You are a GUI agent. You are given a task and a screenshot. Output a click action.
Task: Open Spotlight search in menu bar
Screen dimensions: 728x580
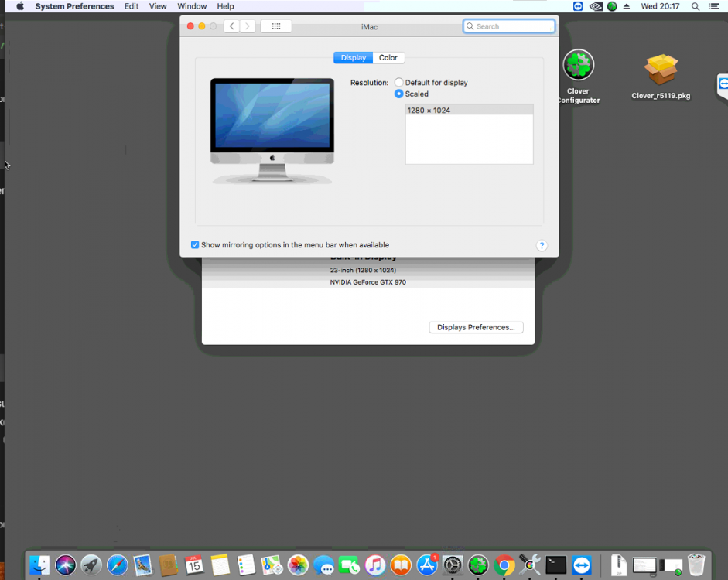(696, 6)
